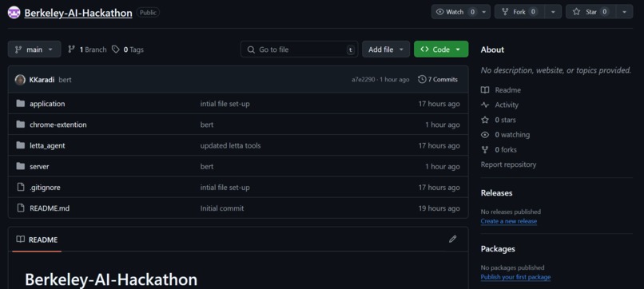Open the Readme link in About
This screenshot has width=644, height=289.
click(501, 90)
